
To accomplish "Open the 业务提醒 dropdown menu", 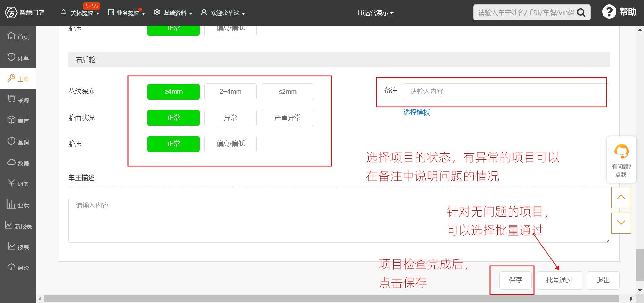I will coord(127,13).
